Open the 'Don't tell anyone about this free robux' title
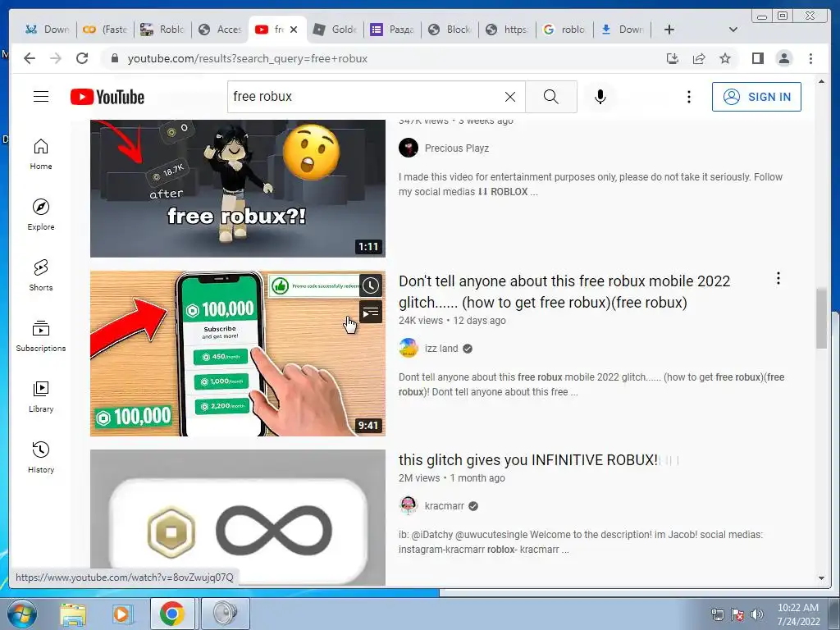Image resolution: width=840 pixels, height=630 pixels. (x=564, y=291)
